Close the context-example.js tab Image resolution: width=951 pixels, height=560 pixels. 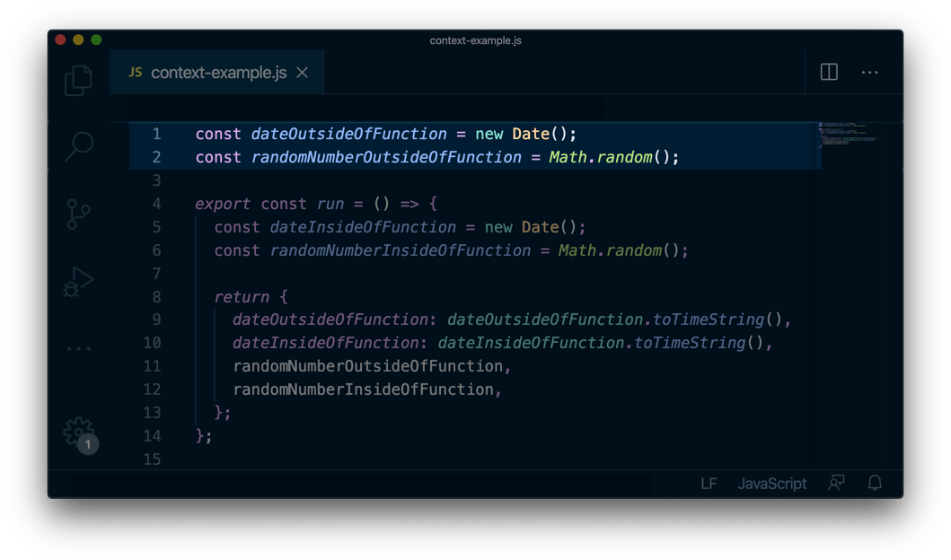[301, 72]
